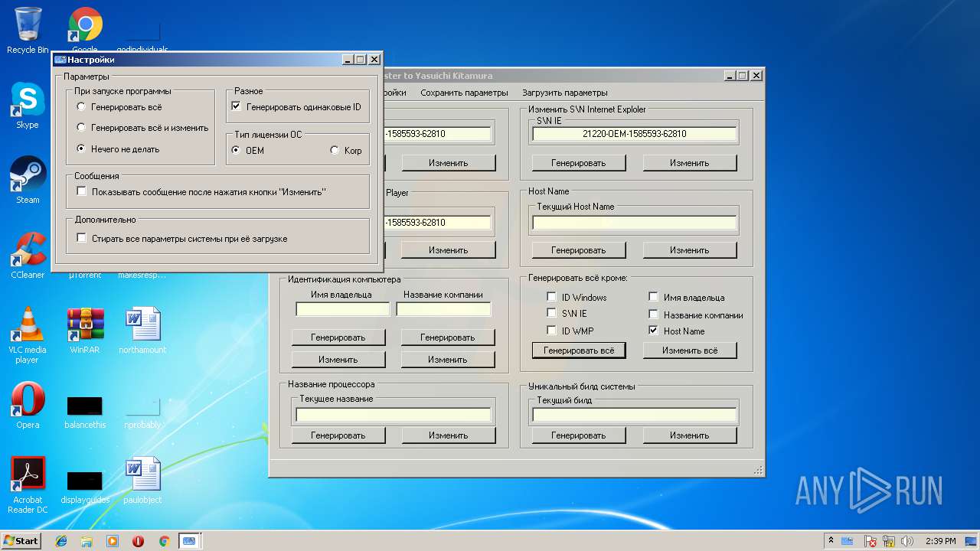Generate new S\N Internet Explorer

pos(579,163)
